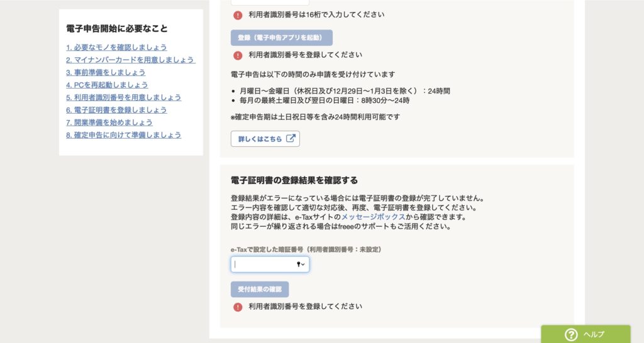The width and height of the screenshot is (644, 343).
Task: Click external link icon on 詳しくはこちら
Action: coord(291,139)
